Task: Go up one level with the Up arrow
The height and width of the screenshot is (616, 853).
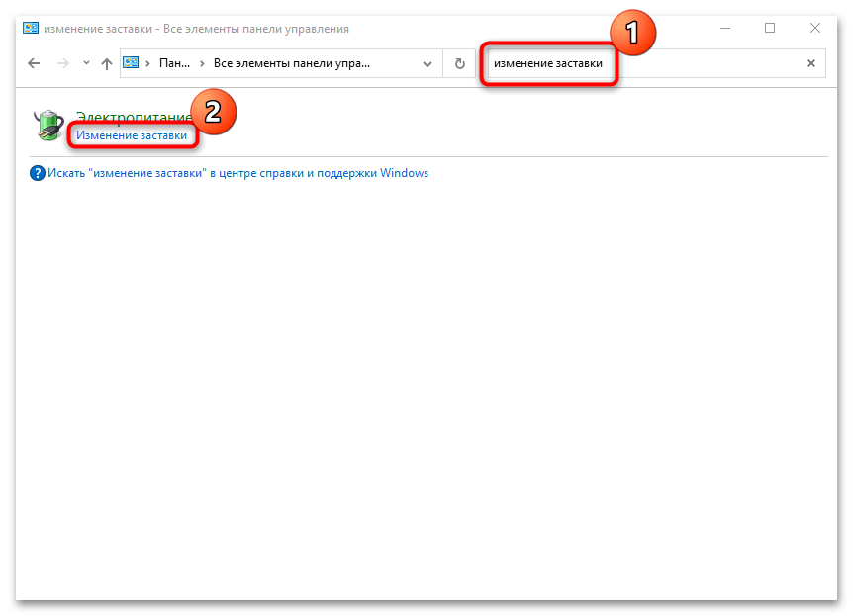Action: click(x=107, y=63)
